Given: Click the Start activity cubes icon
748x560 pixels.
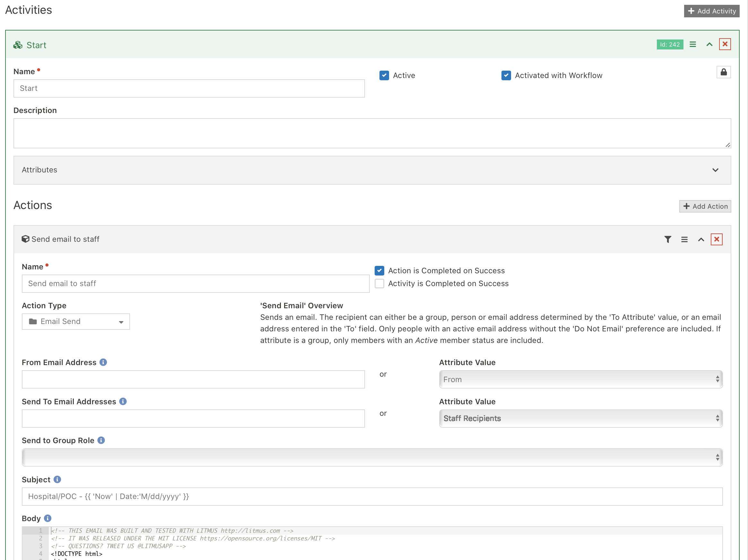Looking at the screenshot, I should pyautogui.click(x=18, y=45).
